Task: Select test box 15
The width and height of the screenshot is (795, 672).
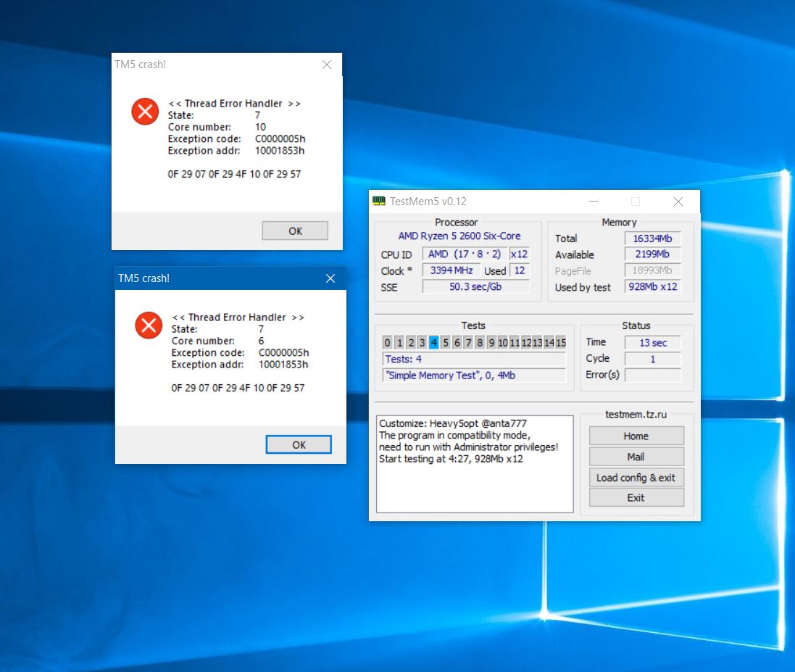Action: [561, 342]
